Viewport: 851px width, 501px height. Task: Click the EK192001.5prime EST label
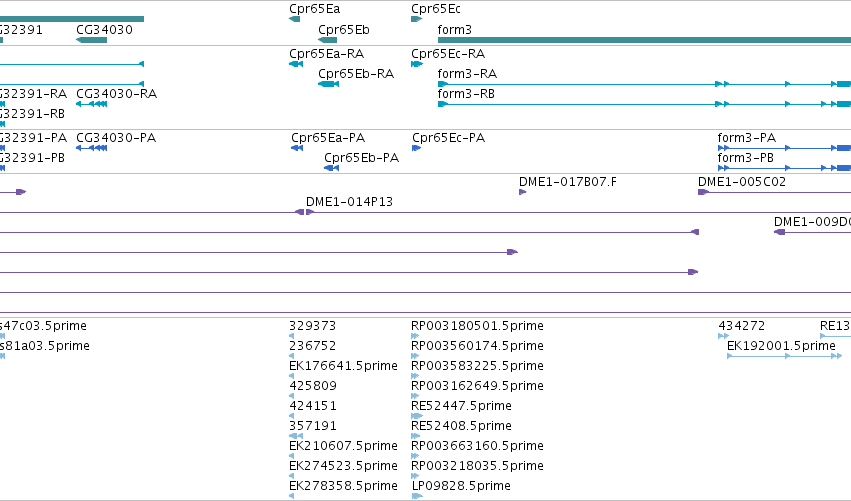click(782, 346)
